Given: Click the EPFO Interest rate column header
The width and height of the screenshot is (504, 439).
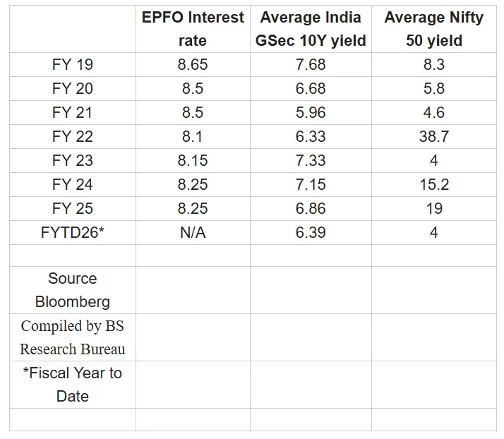Looking at the screenshot, I should tap(193, 29).
